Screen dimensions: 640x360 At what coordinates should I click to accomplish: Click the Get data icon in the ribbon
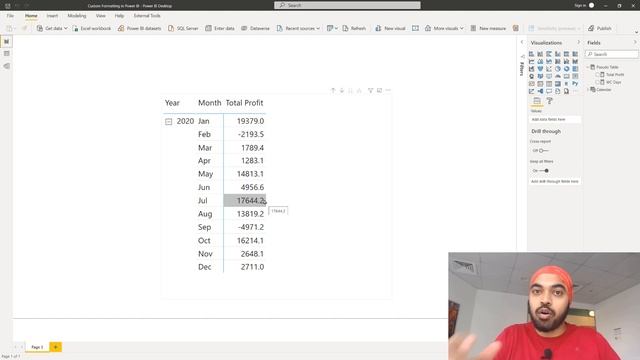(40, 28)
